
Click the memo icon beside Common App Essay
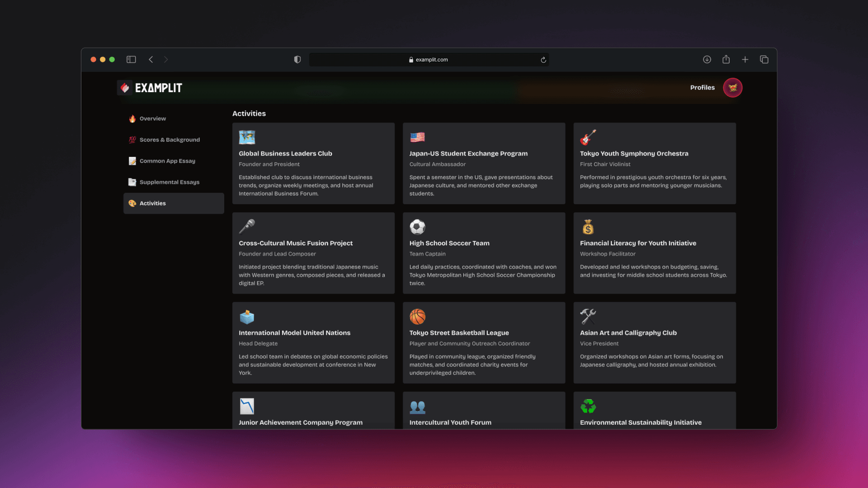[132, 160]
